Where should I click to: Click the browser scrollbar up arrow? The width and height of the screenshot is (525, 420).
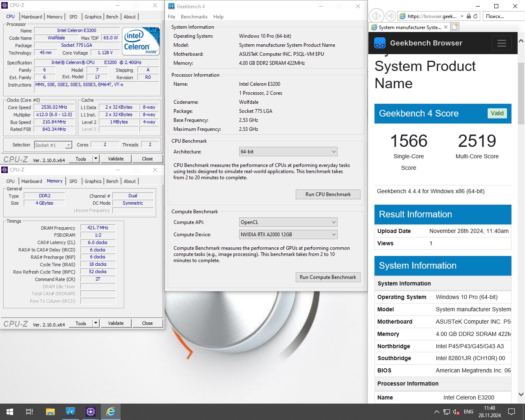click(521, 41)
